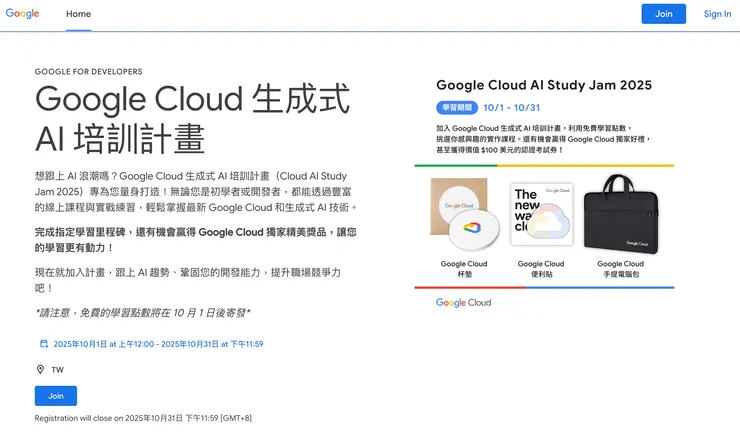Screen dimensions: 740x438
Task: Click the 10/1 - 10/31 date text
Action: [512, 108]
